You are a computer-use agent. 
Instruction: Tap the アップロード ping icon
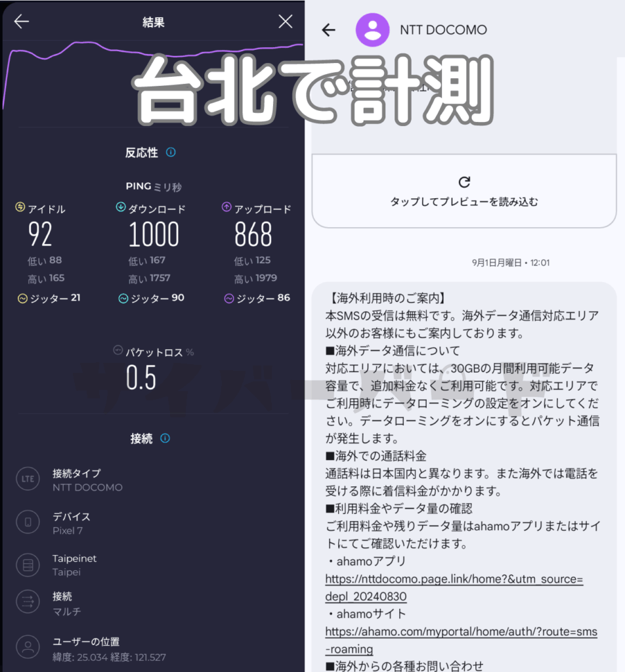click(226, 207)
